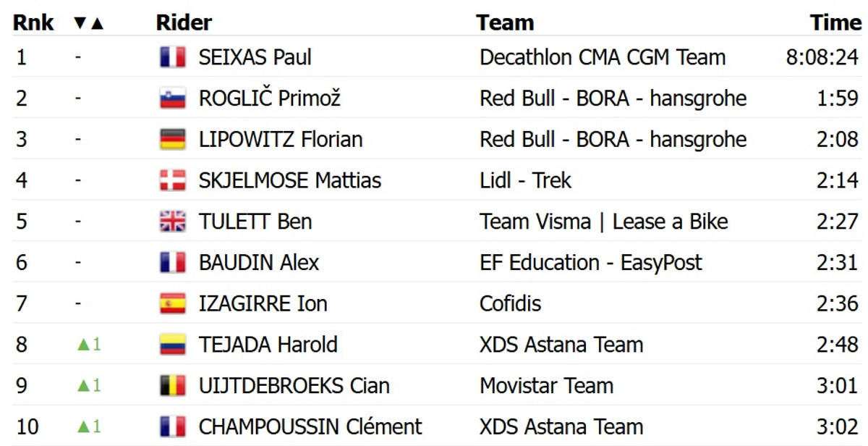The image size is (868, 446).
Task: Click the Colombian flag beside TEJADA Harold
Action: coord(173,345)
